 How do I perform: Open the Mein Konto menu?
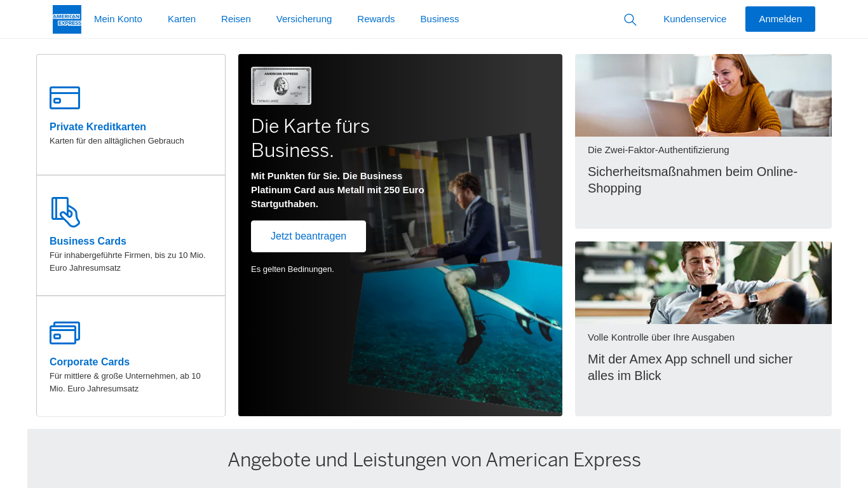(x=118, y=19)
